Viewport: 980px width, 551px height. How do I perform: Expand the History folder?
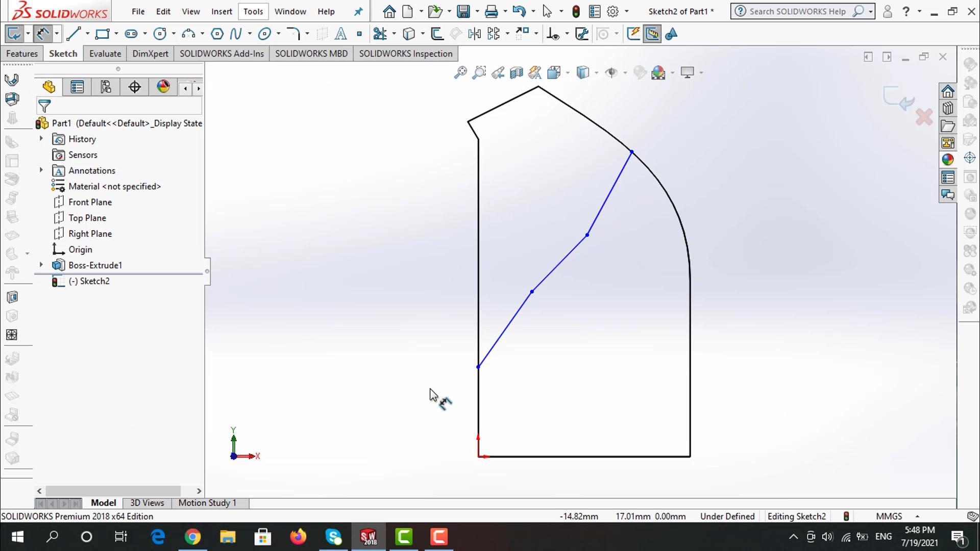(41, 139)
